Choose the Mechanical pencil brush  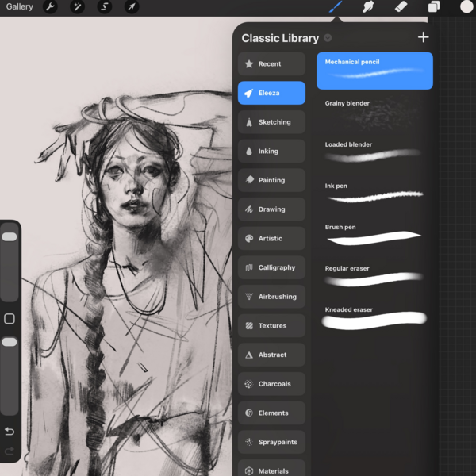pyautogui.click(x=374, y=71)
